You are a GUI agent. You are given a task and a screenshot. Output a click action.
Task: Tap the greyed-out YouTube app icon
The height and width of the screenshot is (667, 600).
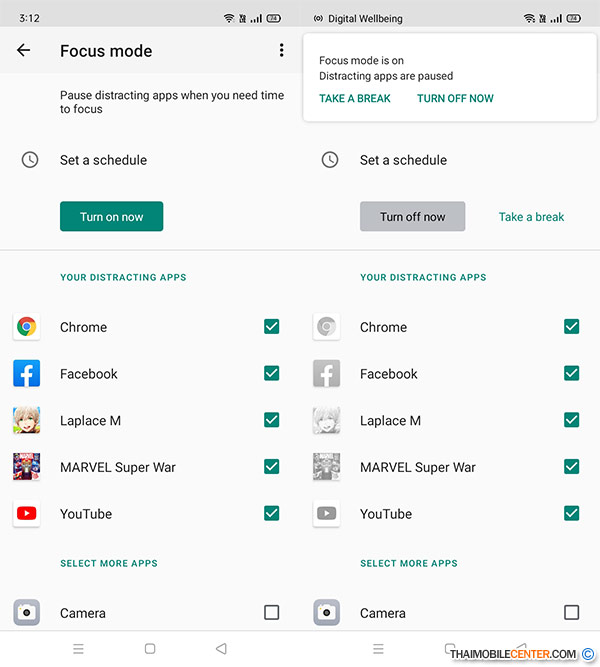click(327, 514)
